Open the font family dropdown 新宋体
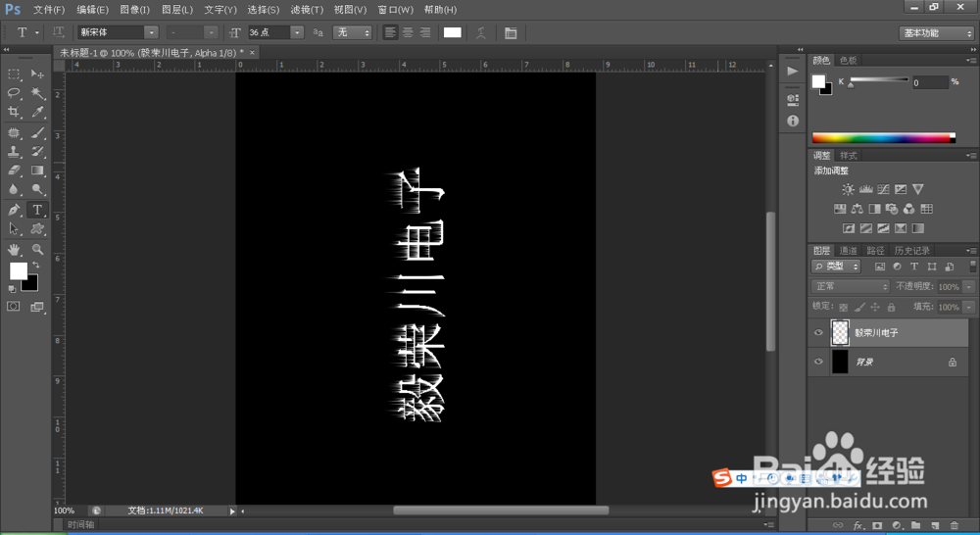 tap(151, 32)
